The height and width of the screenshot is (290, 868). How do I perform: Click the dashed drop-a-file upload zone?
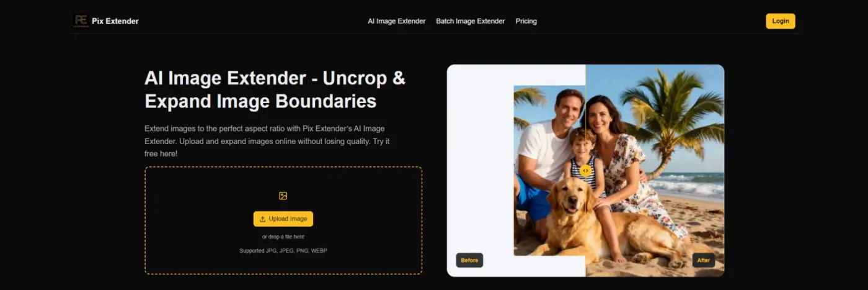click(x=283, y=220)
